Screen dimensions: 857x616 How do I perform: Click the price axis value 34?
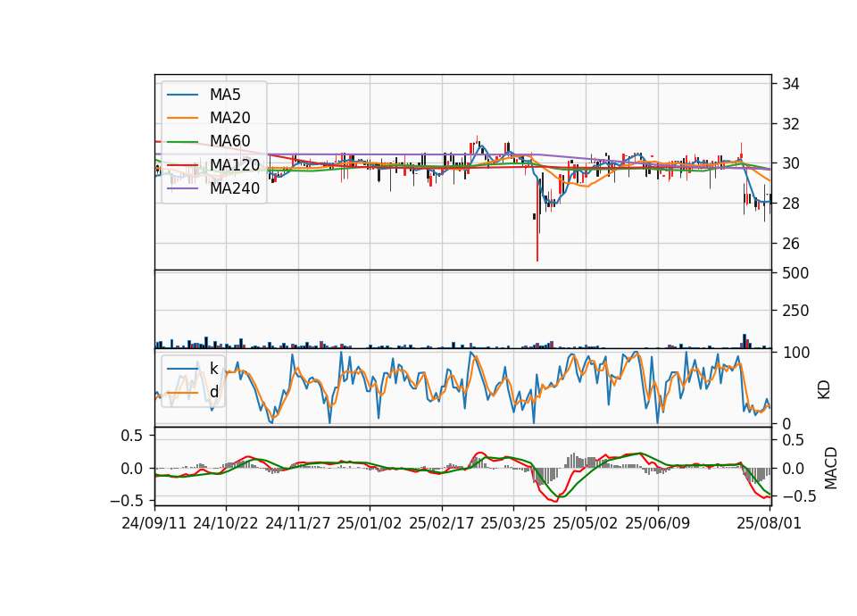coord(790,84)
